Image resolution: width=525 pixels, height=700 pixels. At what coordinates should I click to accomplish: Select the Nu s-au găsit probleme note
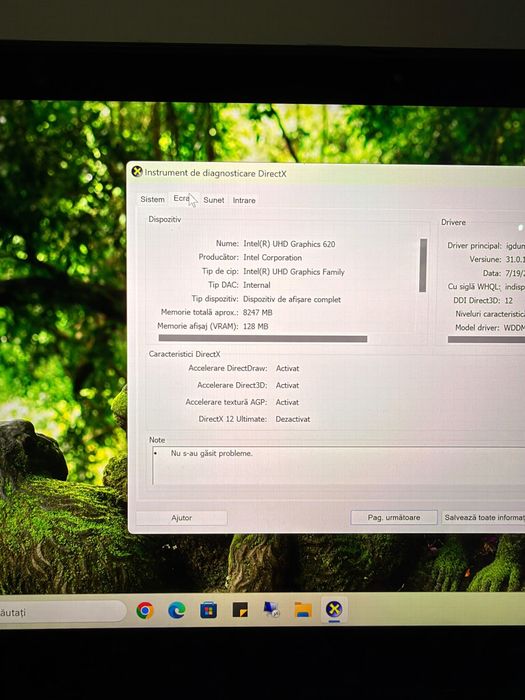coord(212,453)
